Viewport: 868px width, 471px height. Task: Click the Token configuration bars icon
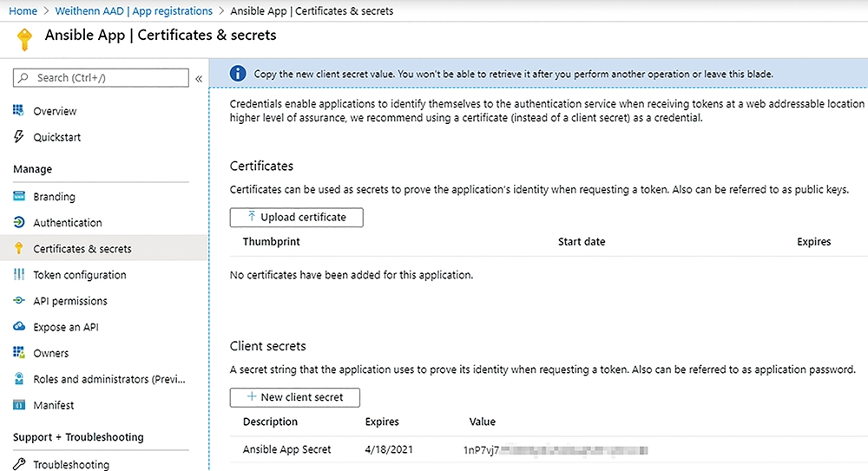point(19,274)
